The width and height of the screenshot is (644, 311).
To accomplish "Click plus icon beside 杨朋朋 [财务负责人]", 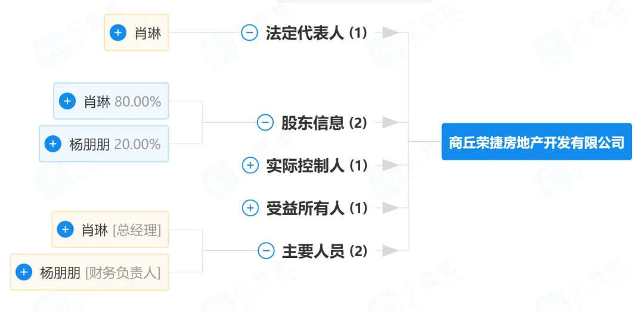I will click(x=24, y=272).
